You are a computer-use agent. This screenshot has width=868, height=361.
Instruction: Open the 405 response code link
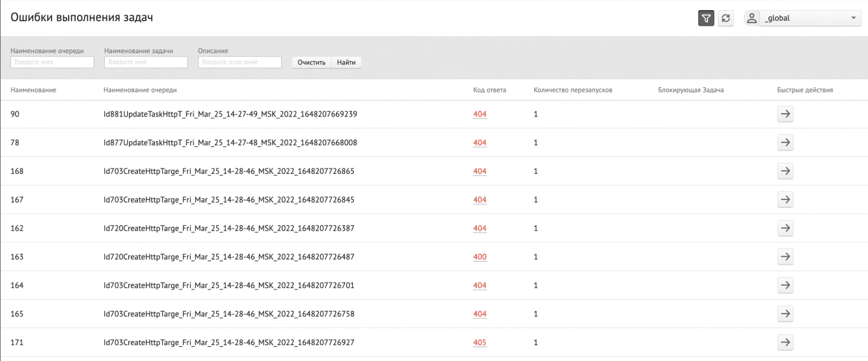pyautogui.click(x=480, y=342)
